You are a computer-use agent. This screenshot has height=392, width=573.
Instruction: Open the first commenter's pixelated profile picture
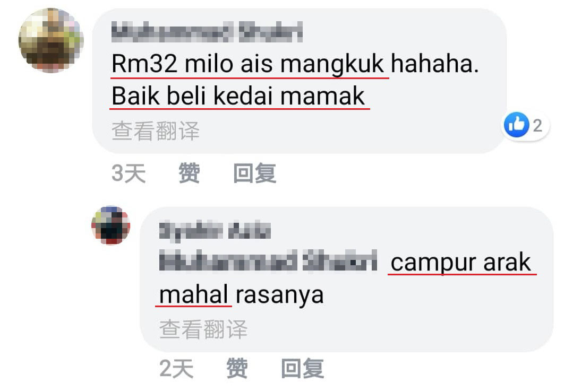pos(51,40)
